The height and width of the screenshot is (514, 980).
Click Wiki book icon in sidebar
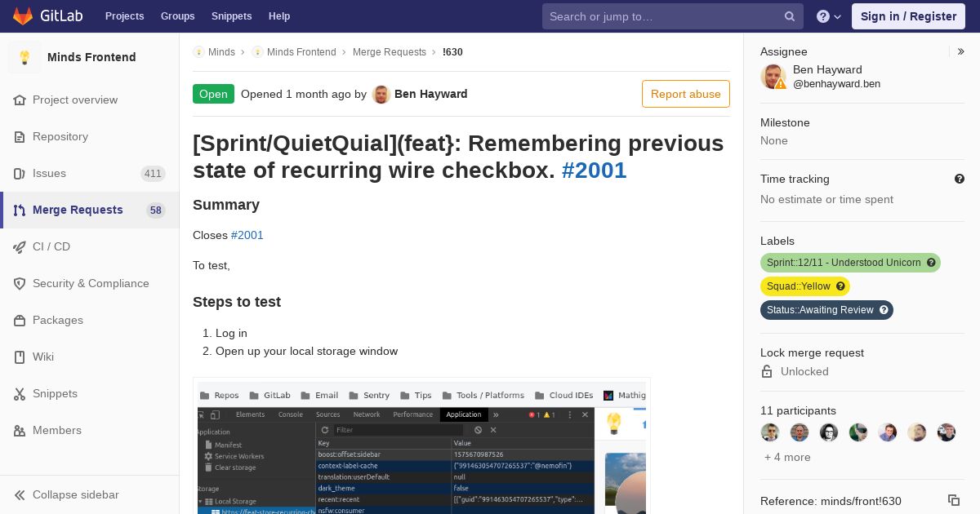[x=20, y=357]
